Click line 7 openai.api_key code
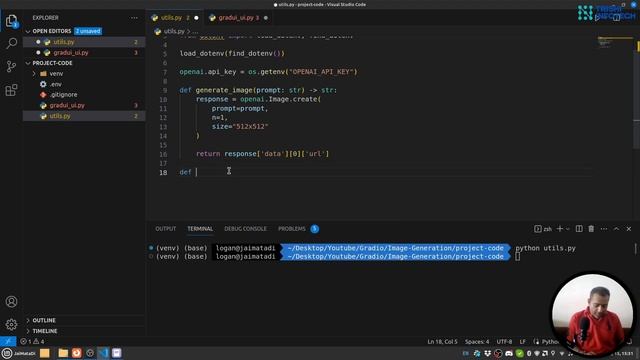640x360 pixels. coord(268,72)
